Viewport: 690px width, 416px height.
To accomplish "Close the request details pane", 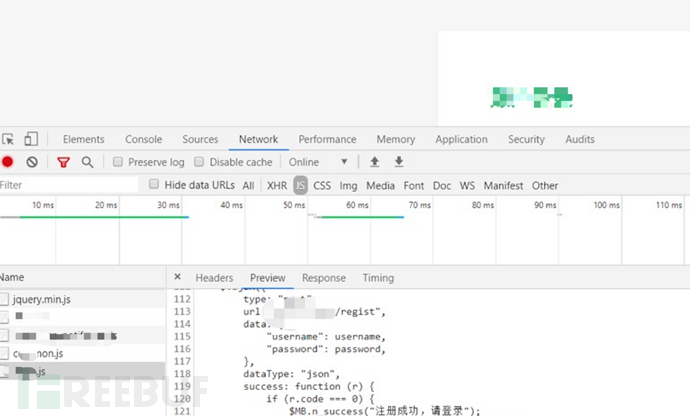I will click(x=177, y=278).
